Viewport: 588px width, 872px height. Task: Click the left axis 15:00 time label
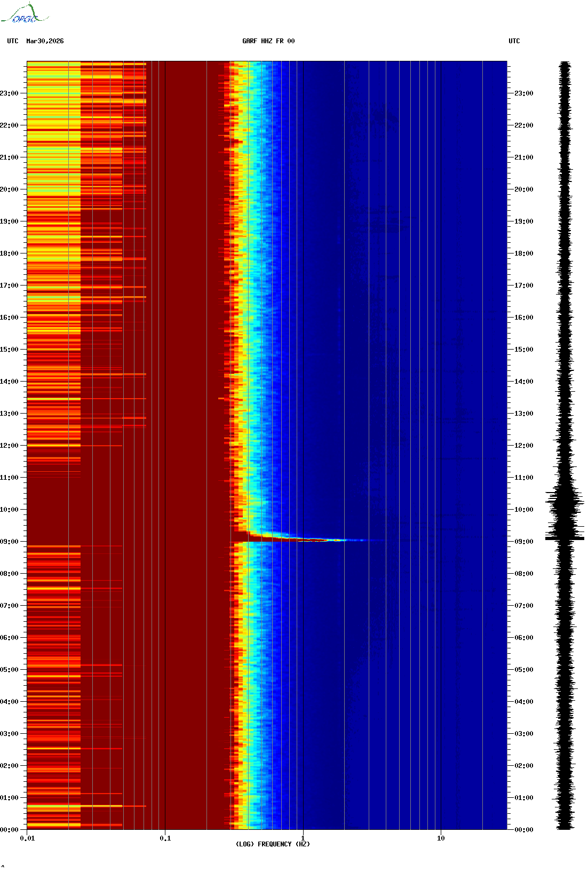[x=9, y=350]
